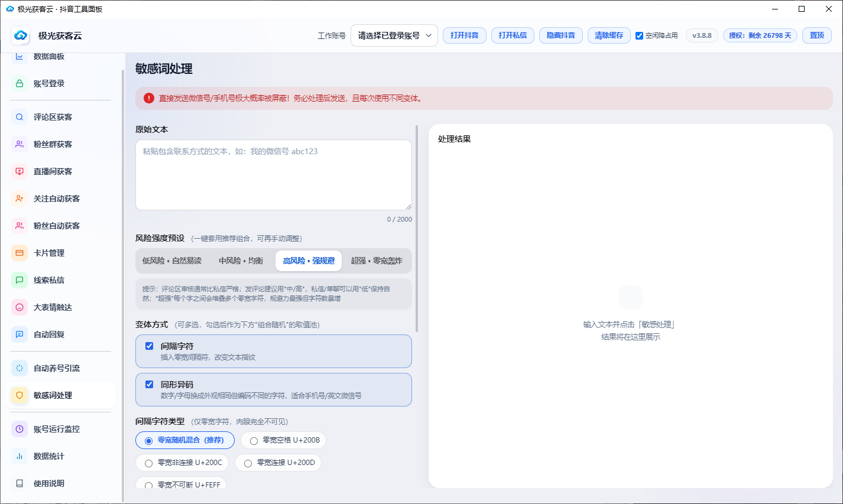Image resolution: width=843 pixels, height=504 pixels.
Task: Click the settings panel vertical scrollbar
Action: (417, 228)
